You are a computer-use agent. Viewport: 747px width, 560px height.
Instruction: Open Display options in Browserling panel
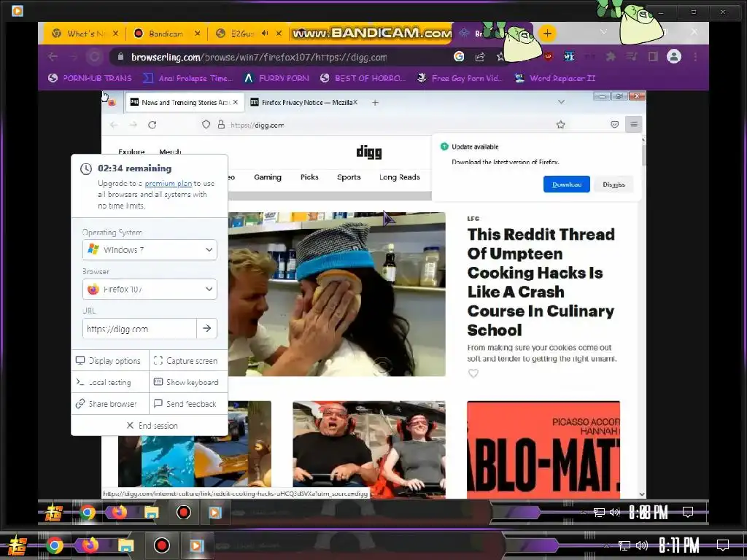[x=110, y=361]
